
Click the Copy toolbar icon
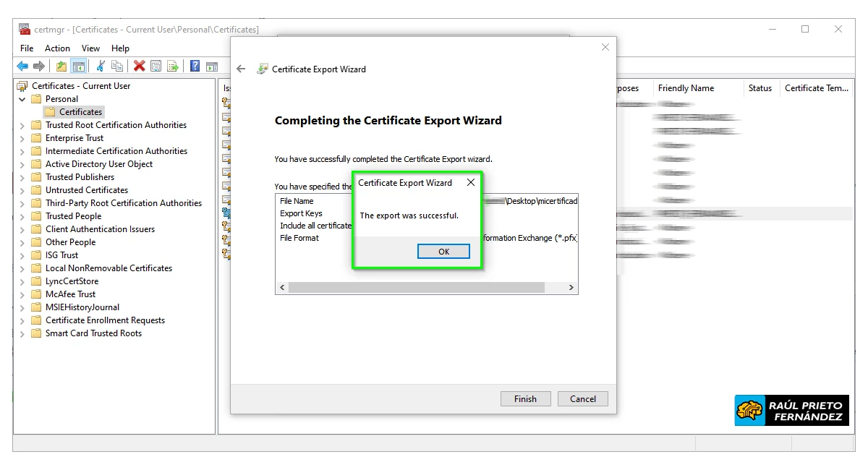pyautogui.click(x=117, y=66)
